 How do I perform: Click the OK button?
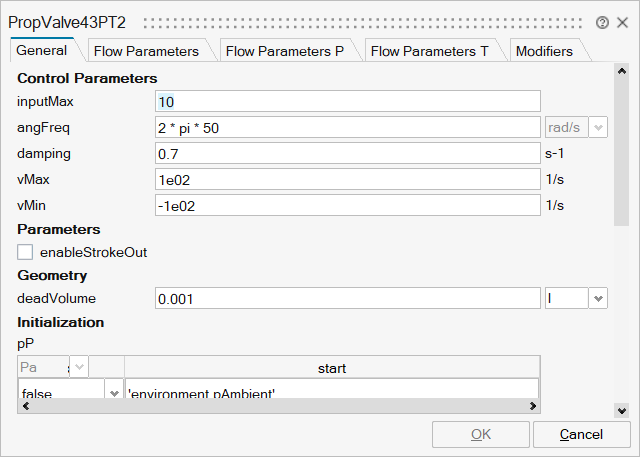pos(480,434)
